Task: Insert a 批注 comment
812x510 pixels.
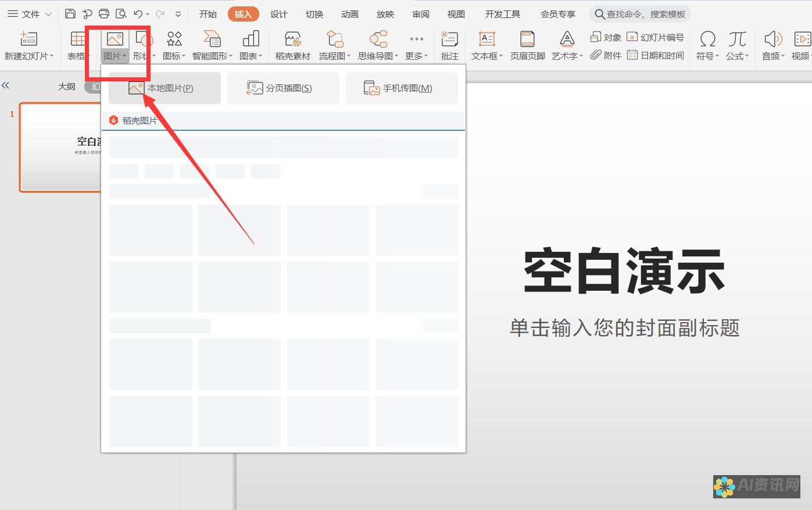Action: pos(449,46)
